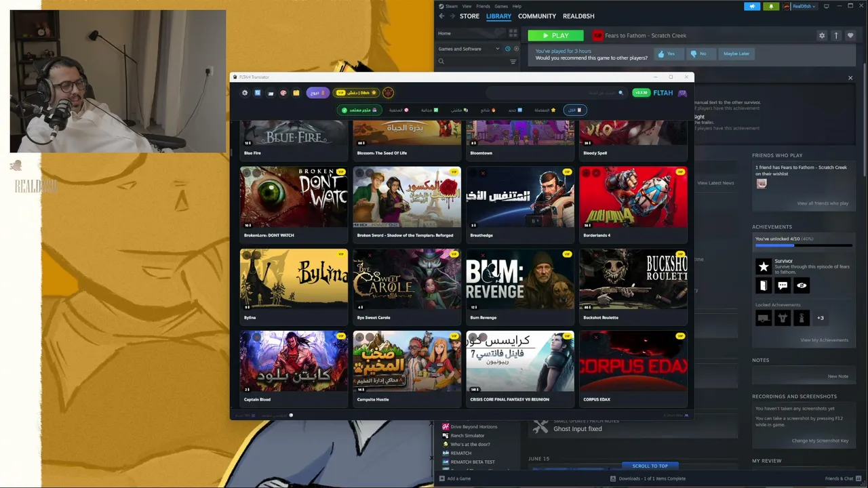Select the green certified-translator filter chip in FLTAH

click(359, 110)
